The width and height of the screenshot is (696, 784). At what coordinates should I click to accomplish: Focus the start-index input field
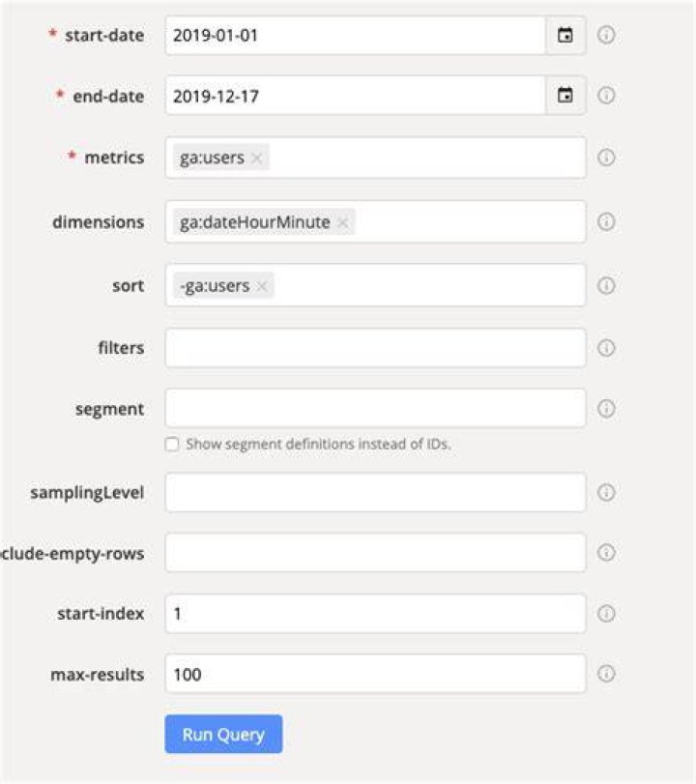(x=375, y=614)
